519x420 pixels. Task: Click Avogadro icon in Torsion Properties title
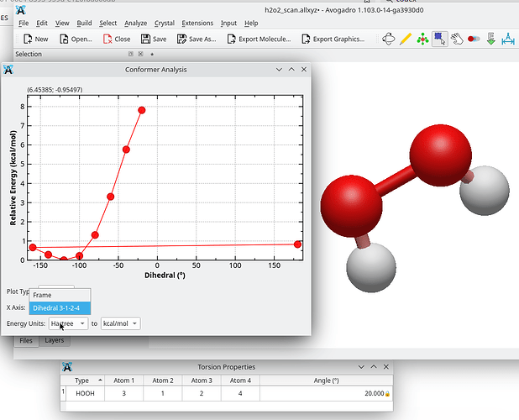tap(67, 367)
